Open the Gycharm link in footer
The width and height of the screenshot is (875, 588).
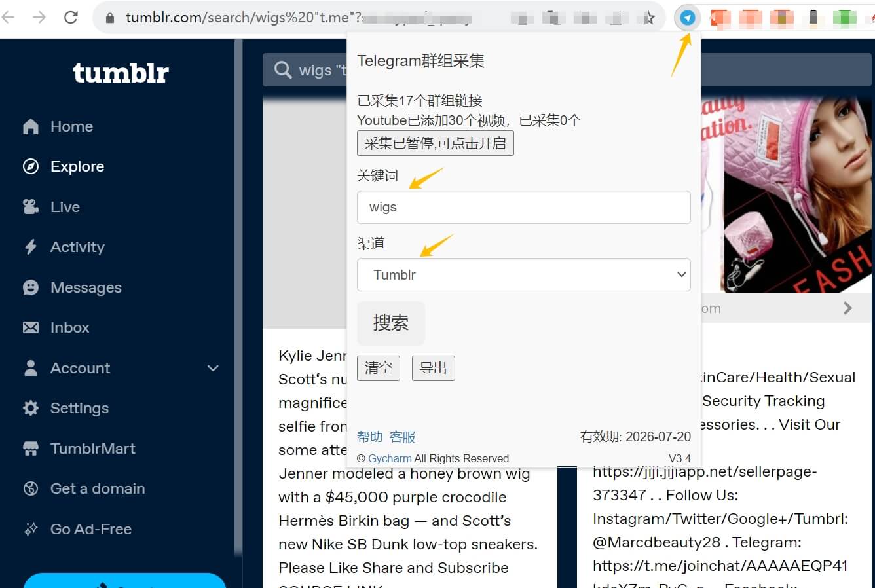(390, 458)
